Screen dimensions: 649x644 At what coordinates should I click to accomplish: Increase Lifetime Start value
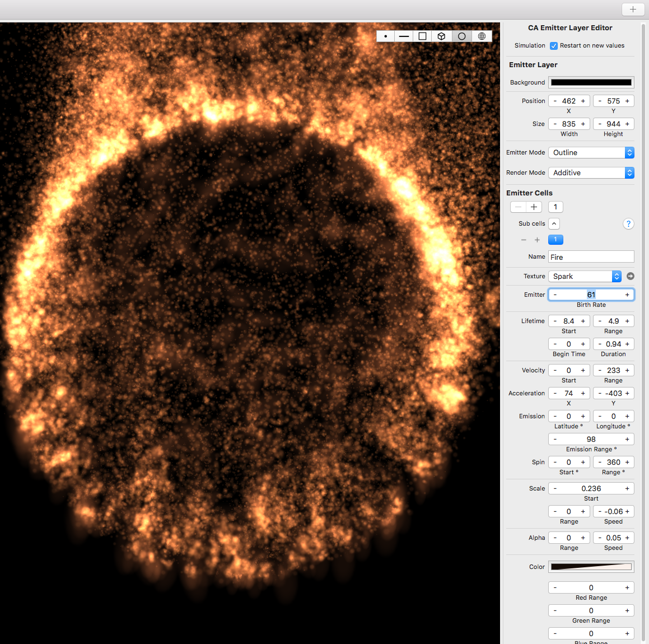583,321
